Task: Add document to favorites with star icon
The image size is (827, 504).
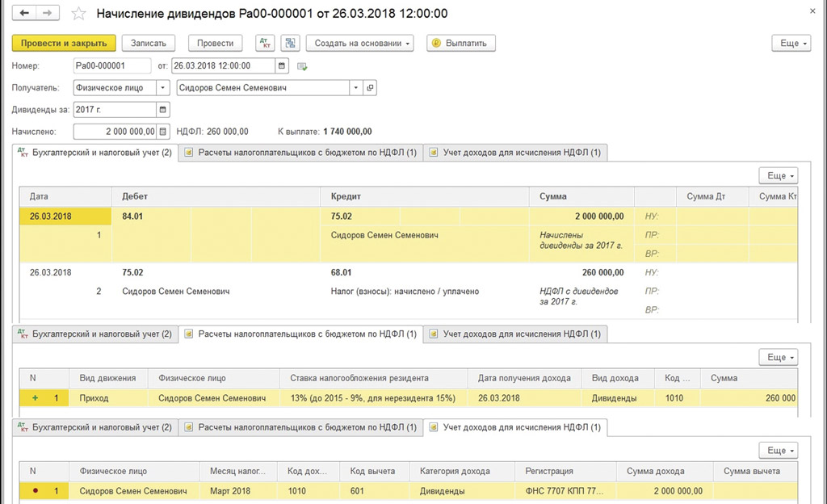Action: [x=78, y=13]
